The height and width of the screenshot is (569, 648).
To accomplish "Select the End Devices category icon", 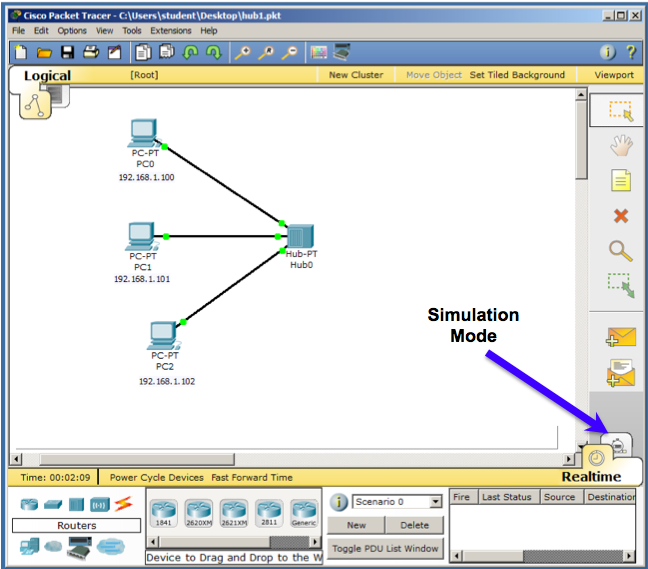I will pos(29,547).
